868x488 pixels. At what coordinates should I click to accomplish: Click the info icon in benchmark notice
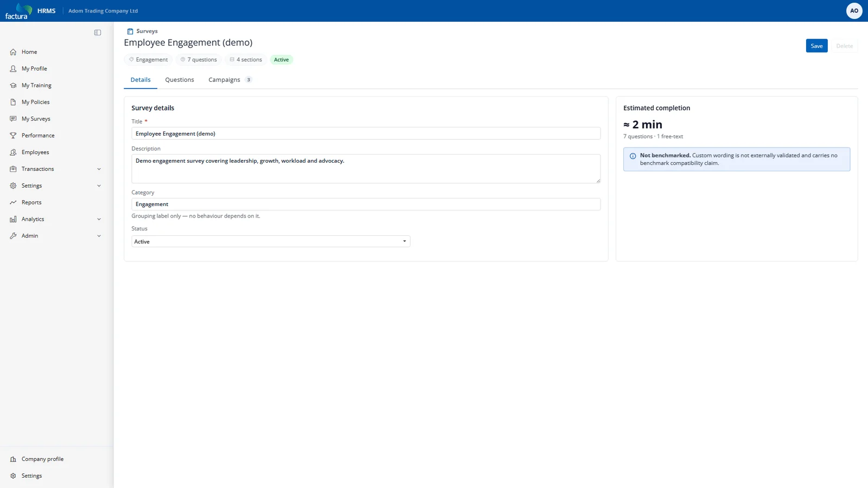pos(633,156)
